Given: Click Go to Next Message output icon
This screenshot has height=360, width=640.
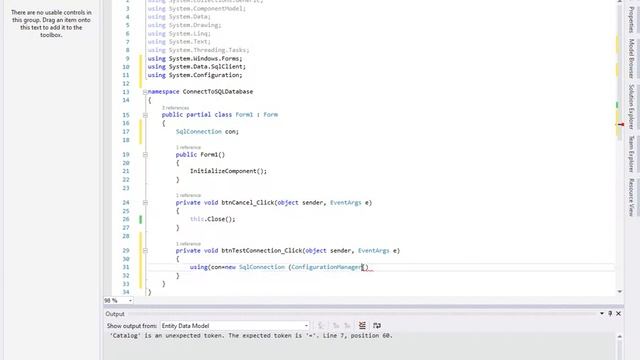Looking at the screenshot, I should click(x=347, y=325).
